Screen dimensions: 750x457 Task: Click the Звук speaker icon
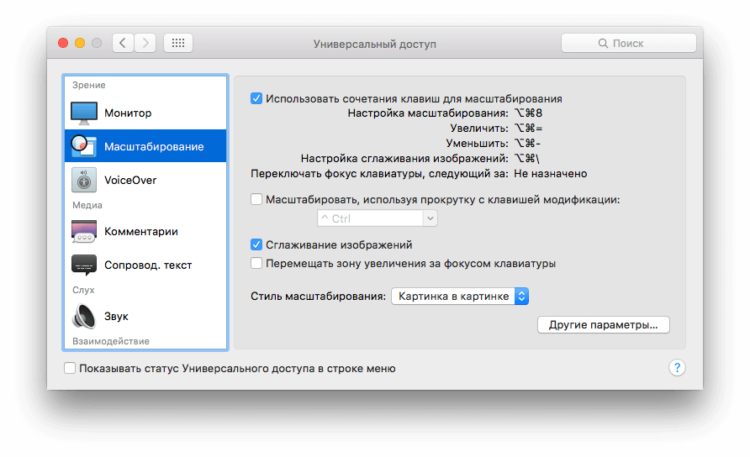click(x=84, y=316)
